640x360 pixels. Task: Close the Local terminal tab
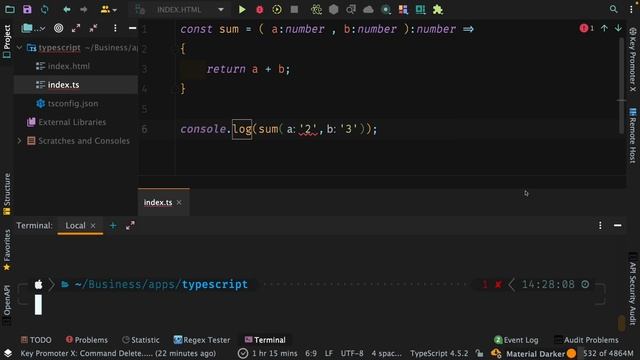pos(93,226)
